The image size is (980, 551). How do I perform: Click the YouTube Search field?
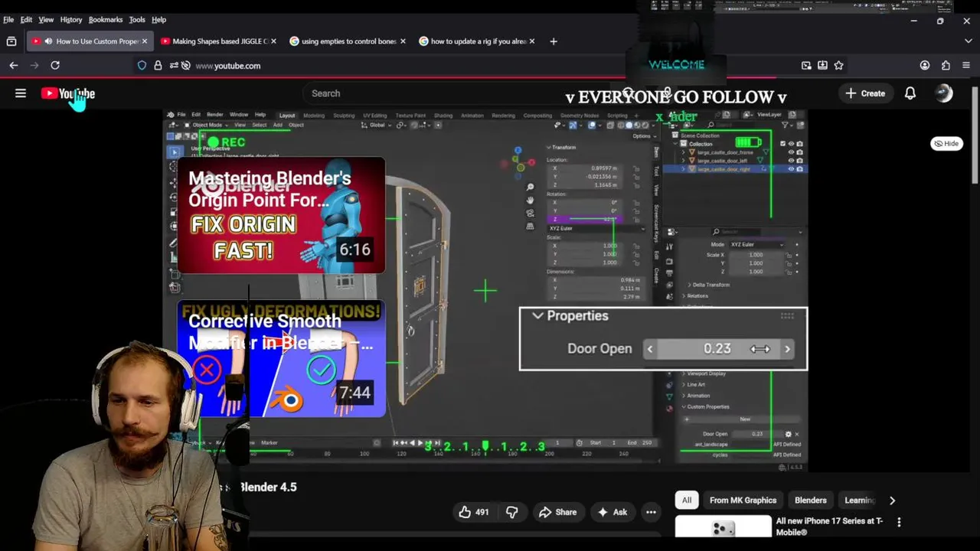[x=459, y=93]
